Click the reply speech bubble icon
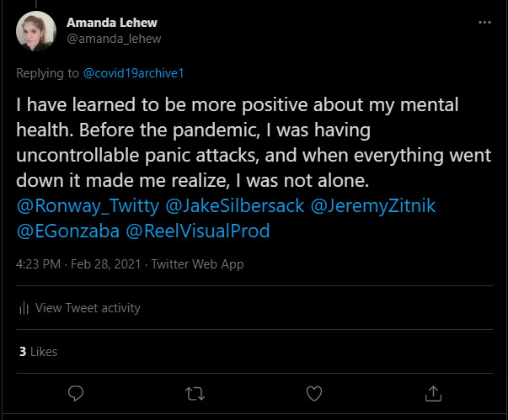The width and height of the screenshot is (508, 420). pyautogui.click(x=75, y=393)
